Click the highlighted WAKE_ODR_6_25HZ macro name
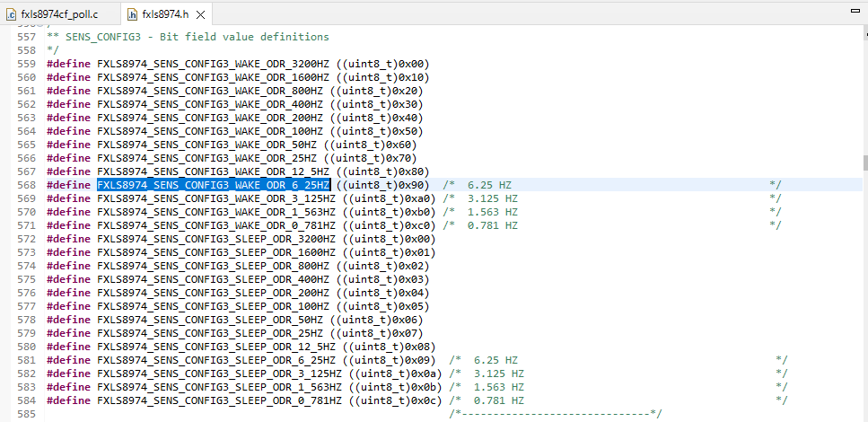This screenshot has width=868, height=422. tap(214, 185)
